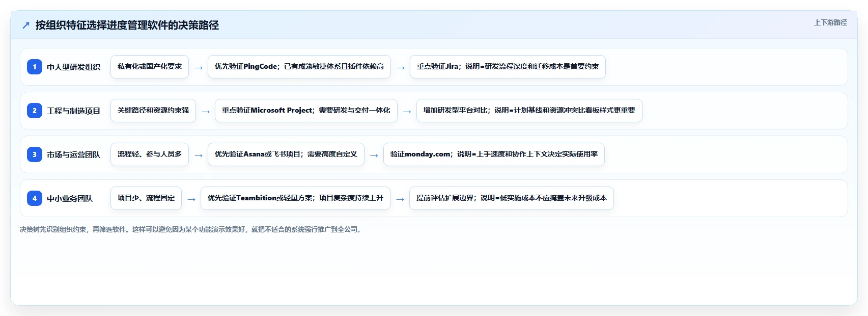868x316 pixels.
Task: Select the 中大型研发组织 row label
Action: 73,67
